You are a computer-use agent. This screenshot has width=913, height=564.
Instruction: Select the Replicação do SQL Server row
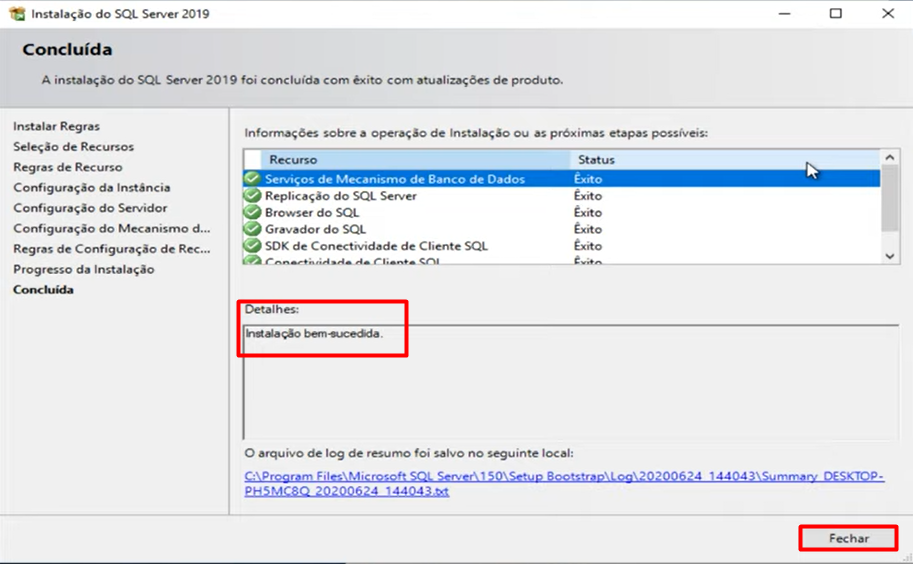point(561,196)
